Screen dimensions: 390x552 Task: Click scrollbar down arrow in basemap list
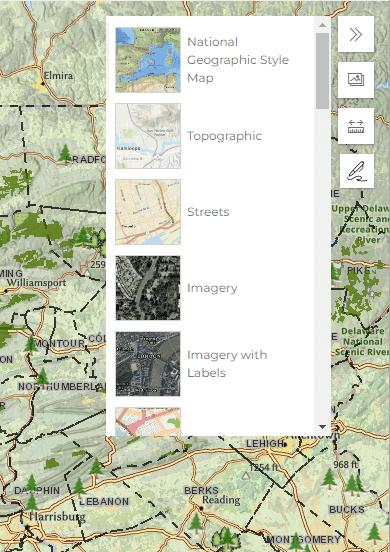coord(322,427)
